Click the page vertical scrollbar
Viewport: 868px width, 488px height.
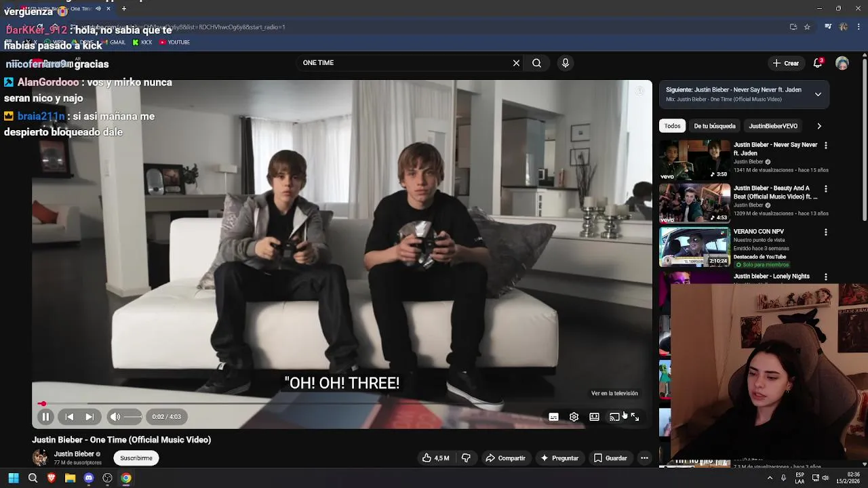pos(864,139)
